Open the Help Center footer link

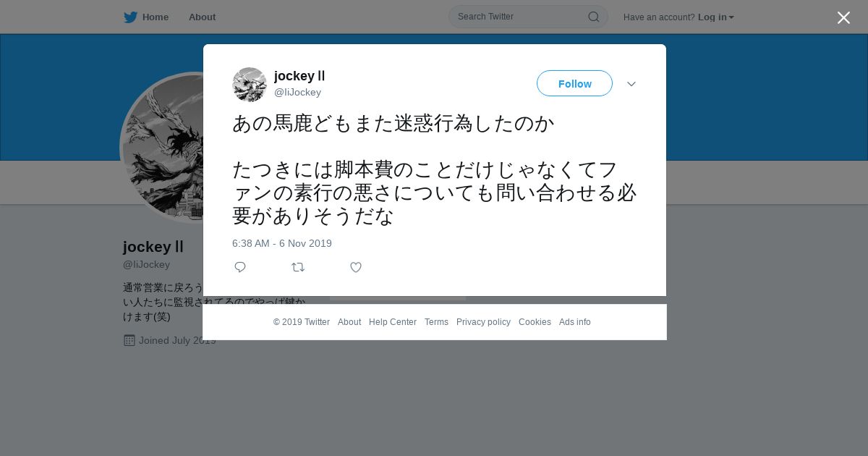pyautogui.click(x=393, y=322)
